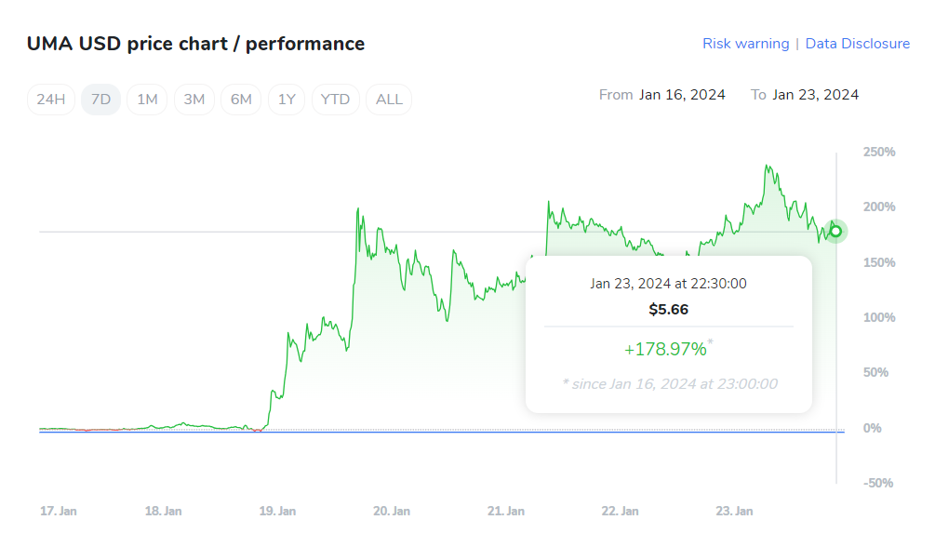Viewport: 935px width, 560px height.
Task: Click the $5.66 price in tooltip
Action: 668,310
